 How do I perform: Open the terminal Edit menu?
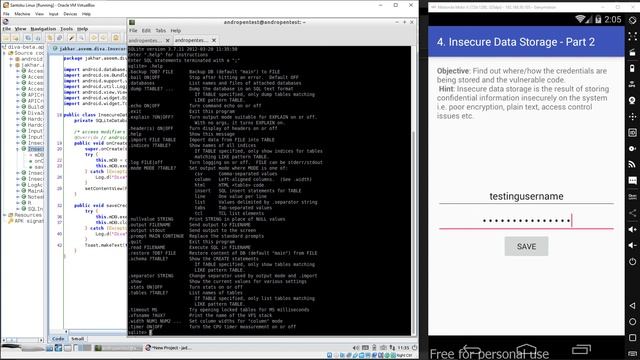click(x=146, y=31)
